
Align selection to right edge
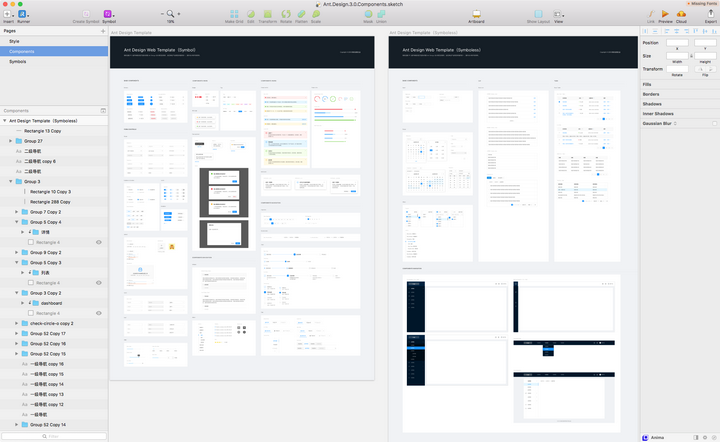pyautogui.click(x=686, y=31)
